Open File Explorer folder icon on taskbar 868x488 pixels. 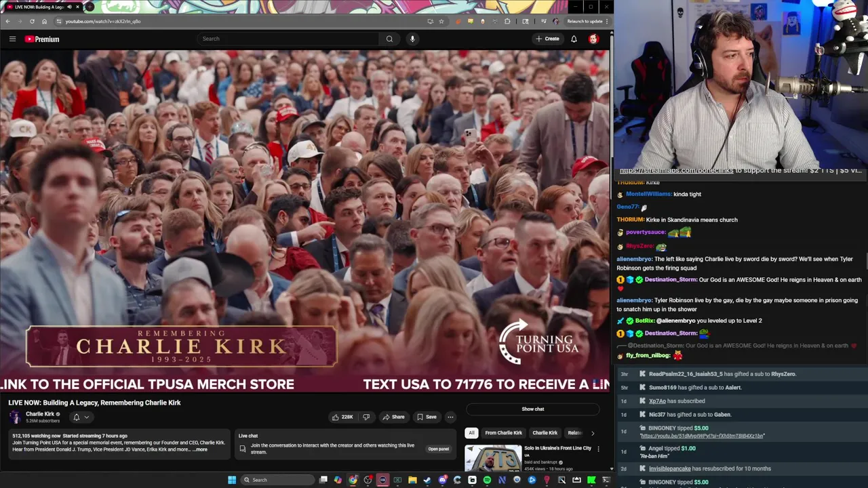click(x=412, y=480)
